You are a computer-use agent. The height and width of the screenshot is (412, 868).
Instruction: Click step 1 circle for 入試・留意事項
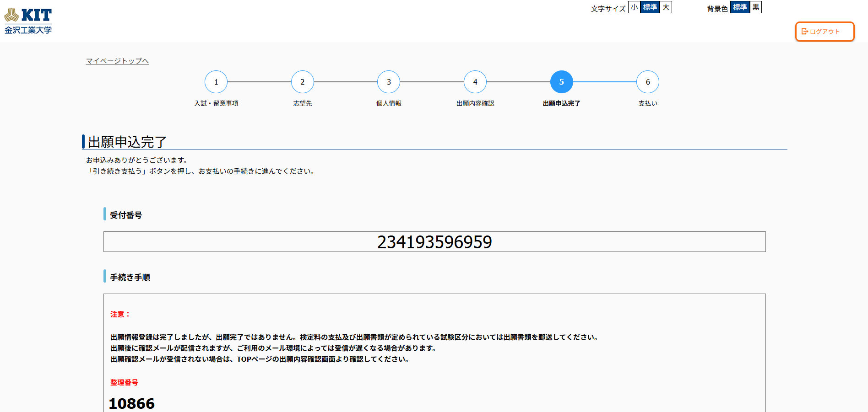(216, 82)
